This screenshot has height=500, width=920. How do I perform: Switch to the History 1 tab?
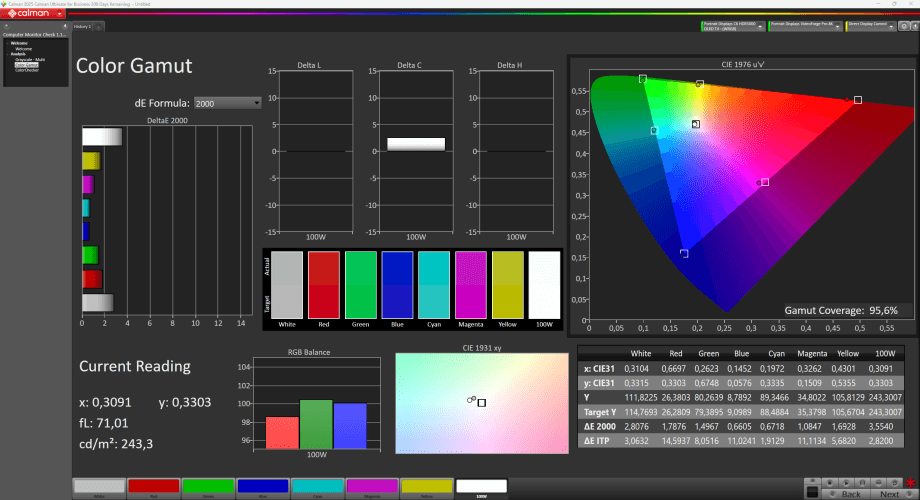pyautogui.click(x=82, y=26)
